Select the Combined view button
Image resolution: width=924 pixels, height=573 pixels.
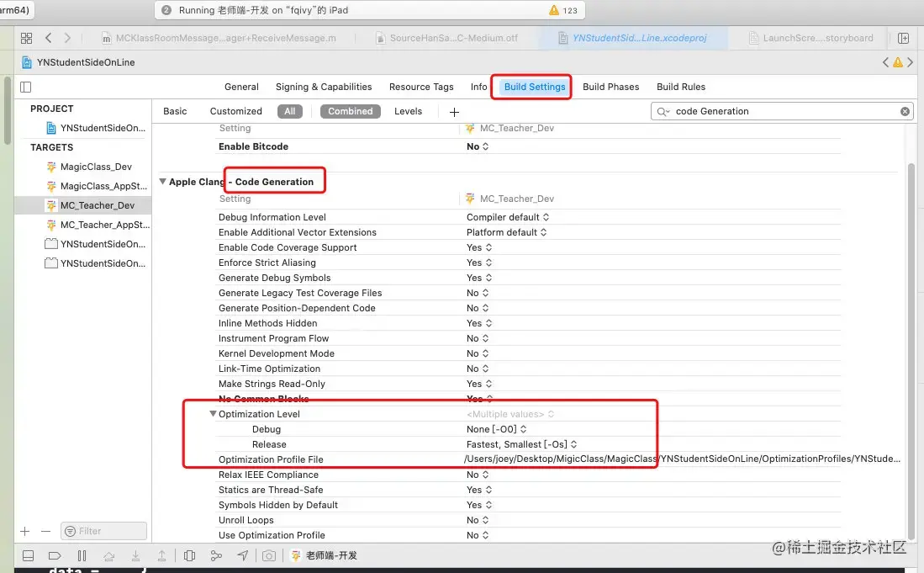[x=350, y=111]
